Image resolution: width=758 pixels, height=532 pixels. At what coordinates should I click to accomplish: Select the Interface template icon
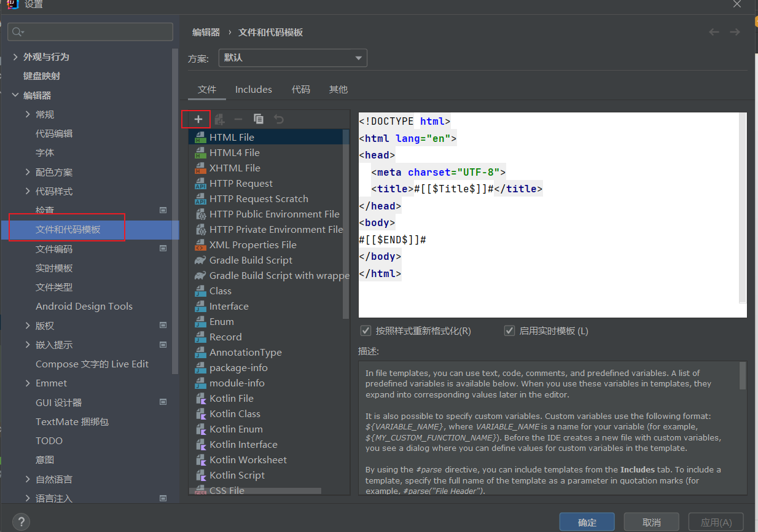[200, 306]
